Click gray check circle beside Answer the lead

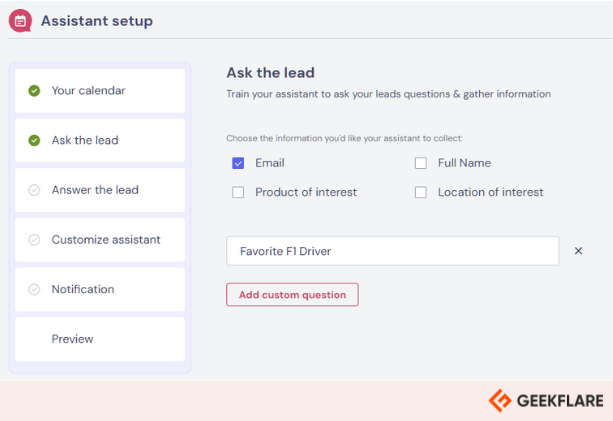coord(34,190)
